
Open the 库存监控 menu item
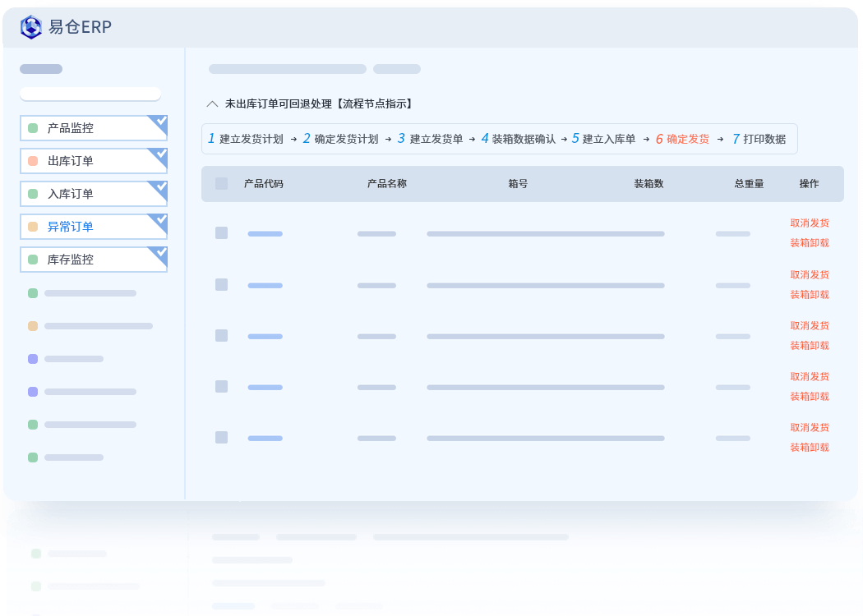[94, 260]
